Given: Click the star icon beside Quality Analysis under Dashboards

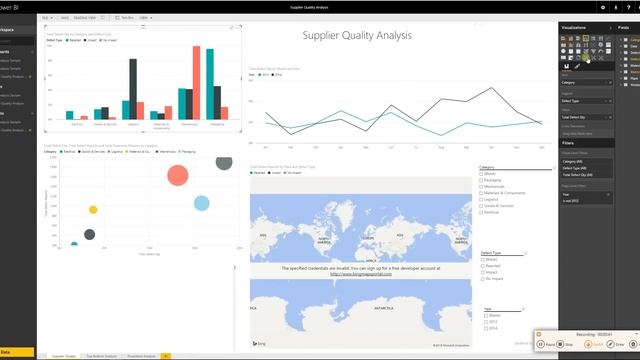Looking at the screenshot, I should 30,77.
